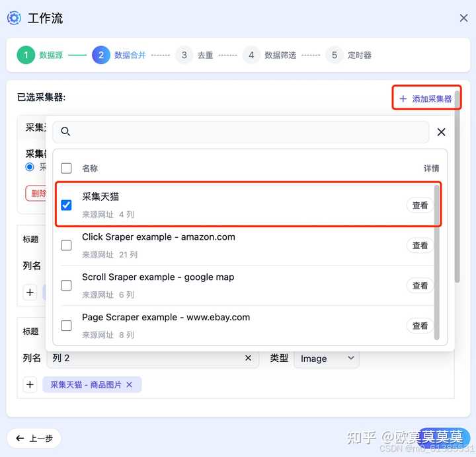The image size is (476, 457).
Task: Click the 详情 column header
Action: click(431, 168)
